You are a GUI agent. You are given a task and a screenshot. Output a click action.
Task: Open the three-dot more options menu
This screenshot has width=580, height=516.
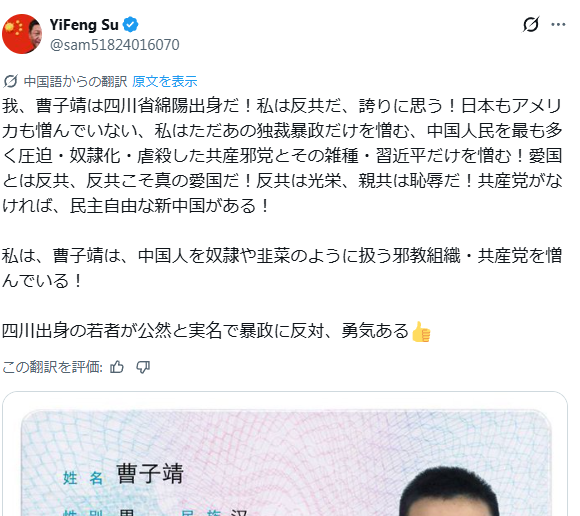coord(558,25)
